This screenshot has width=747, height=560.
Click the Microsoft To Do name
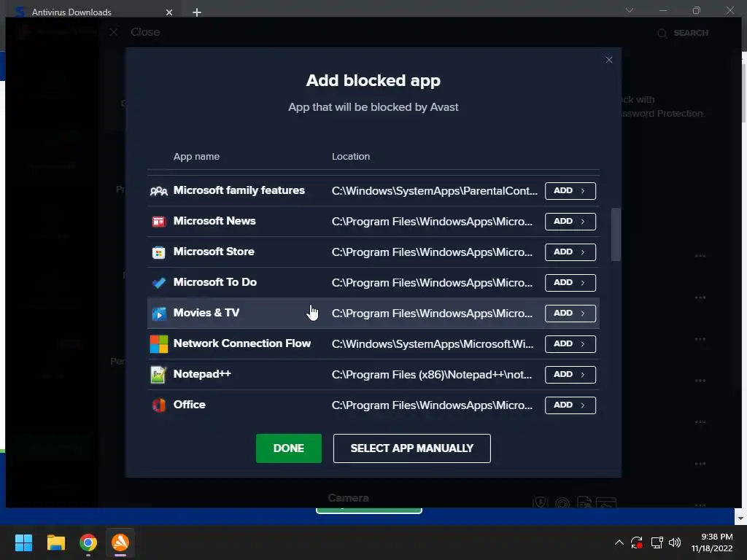[x=215, y=282]
